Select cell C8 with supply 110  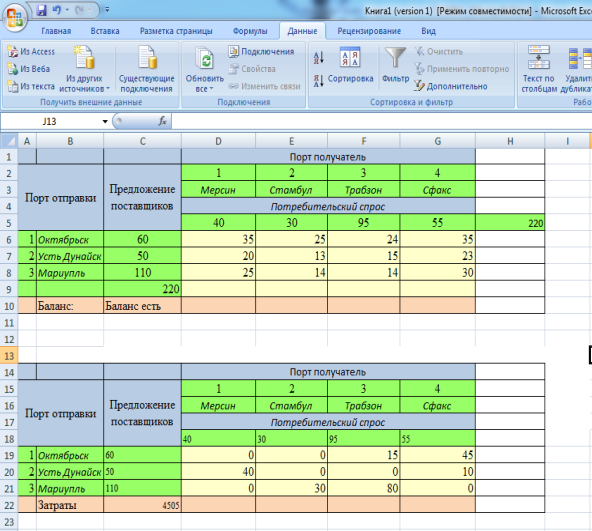pos(142,272)
